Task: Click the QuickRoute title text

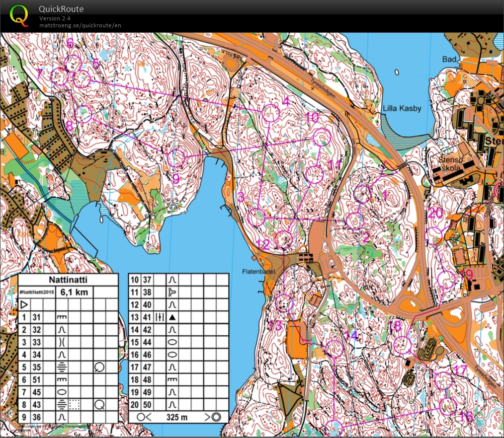Action: (x=61, y=9)
